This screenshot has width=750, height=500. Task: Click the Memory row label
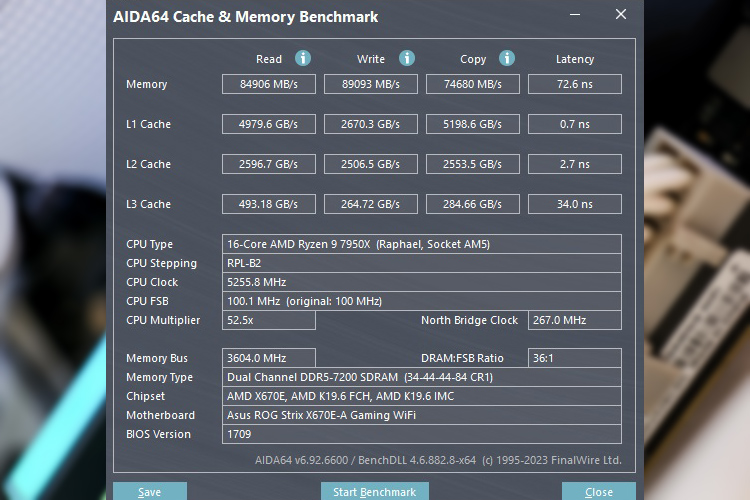[146, 85]
